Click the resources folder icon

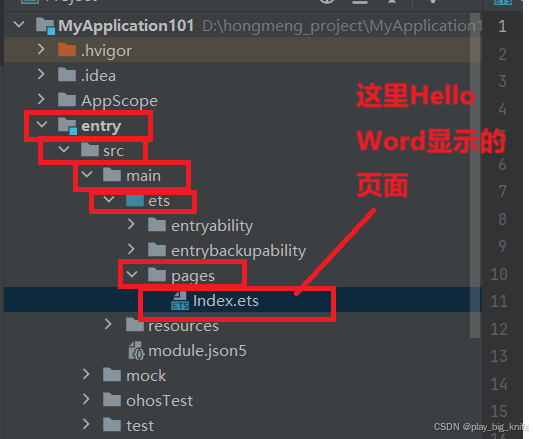pyautogui.click(x=135, y=325)
